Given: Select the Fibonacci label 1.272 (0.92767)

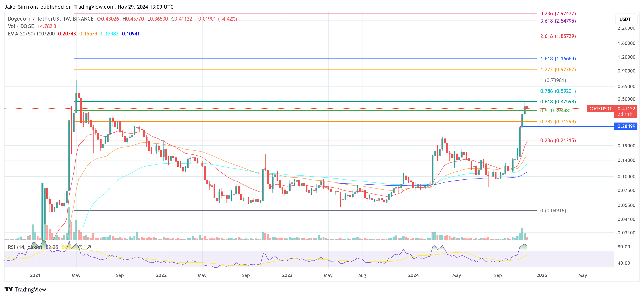Looking at the screenshot, I should [558, 70].
